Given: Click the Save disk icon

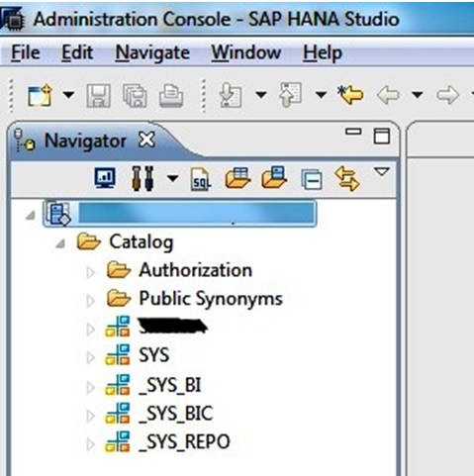Looking at the screenshot, I should tap(98, 96).
